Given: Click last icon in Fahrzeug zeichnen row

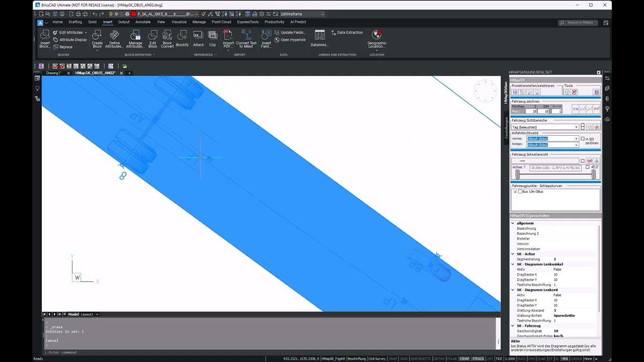Looking at the screenshot, I should click(x=597, y=109).
